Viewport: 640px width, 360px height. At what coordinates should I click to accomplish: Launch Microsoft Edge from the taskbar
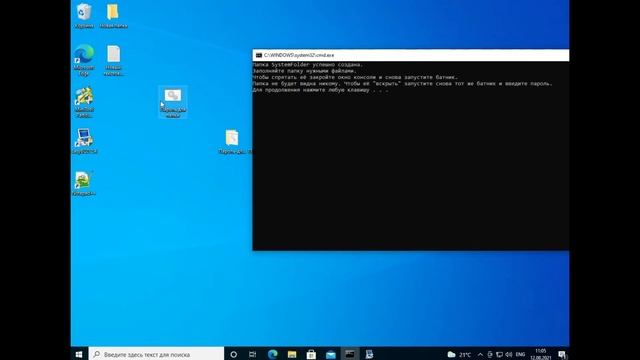[272, 354]
